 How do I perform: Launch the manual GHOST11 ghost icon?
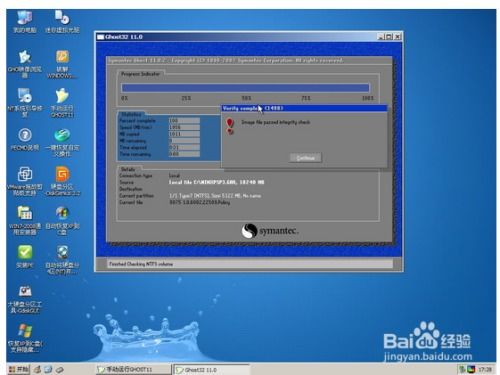click(62, 103)
